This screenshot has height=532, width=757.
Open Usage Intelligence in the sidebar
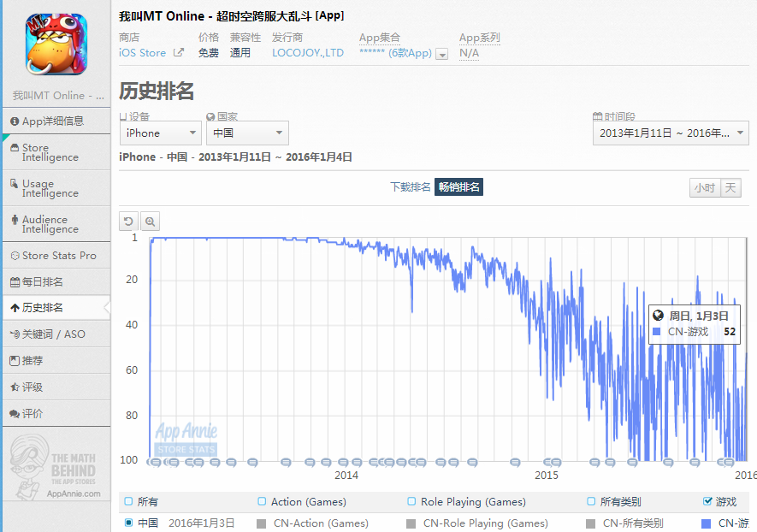click(56, 188)
